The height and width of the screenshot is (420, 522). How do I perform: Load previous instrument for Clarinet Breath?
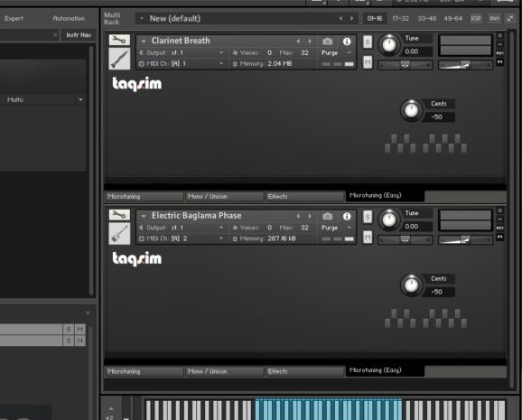pos(298,42)
